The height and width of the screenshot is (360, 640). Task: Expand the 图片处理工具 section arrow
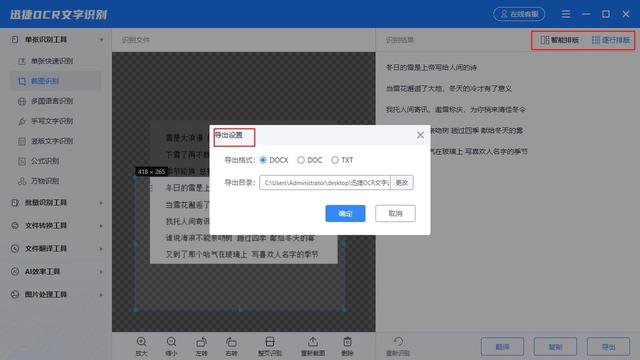click(101, 294)
